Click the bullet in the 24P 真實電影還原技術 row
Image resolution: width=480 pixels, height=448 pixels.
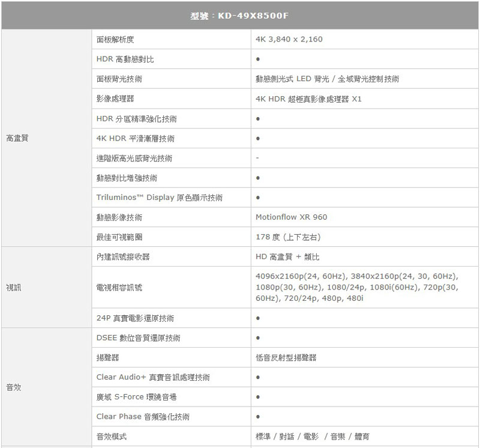tap(258, 318)
